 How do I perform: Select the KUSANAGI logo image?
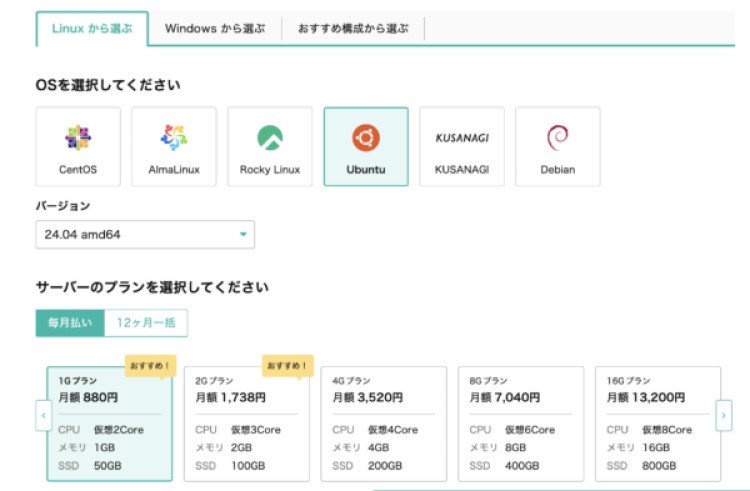pyautogui.click(x=462, y=138)
